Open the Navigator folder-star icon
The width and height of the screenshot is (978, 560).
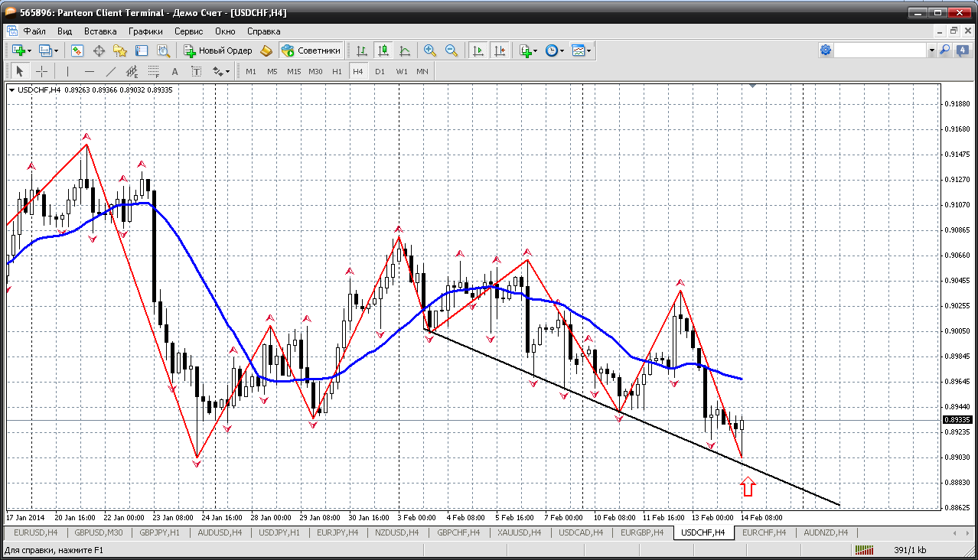point(120,50)
